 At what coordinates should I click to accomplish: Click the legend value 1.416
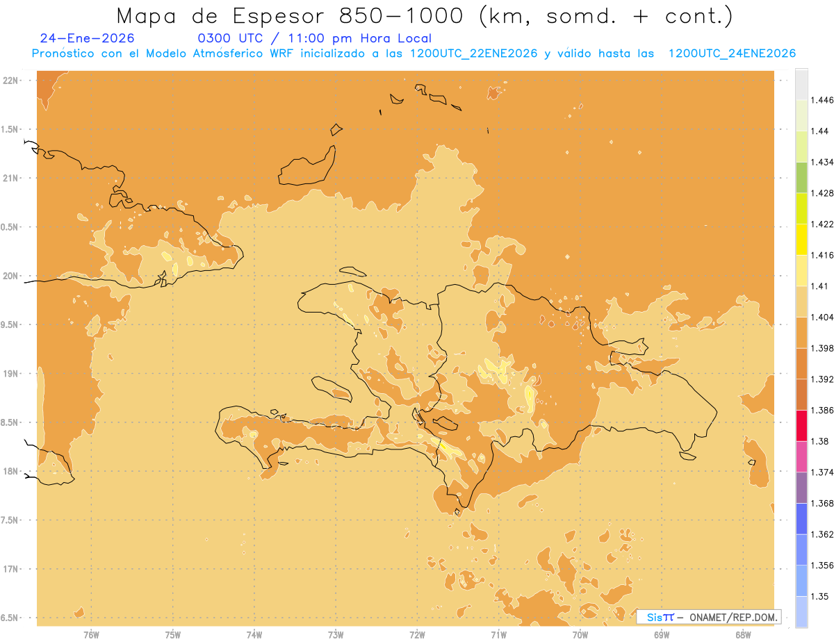pyautogui.click(x=822, y=255)
